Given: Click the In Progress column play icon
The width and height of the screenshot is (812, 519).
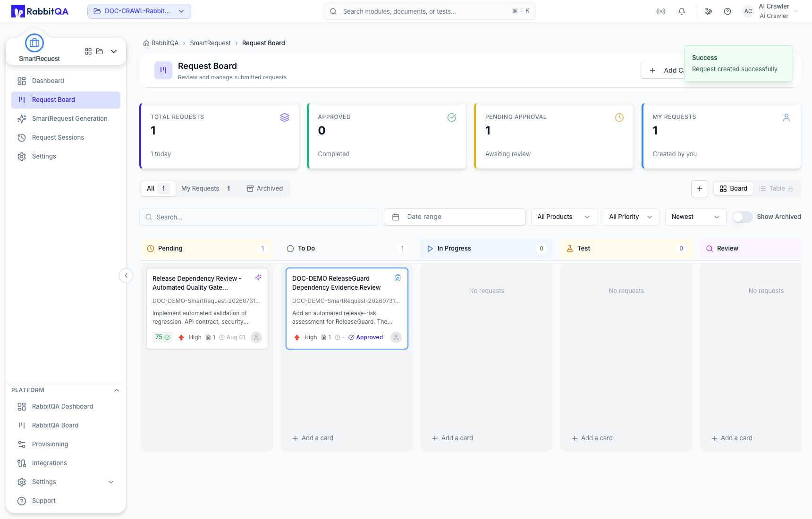Looking at the screenshot, I should point(430,249).
